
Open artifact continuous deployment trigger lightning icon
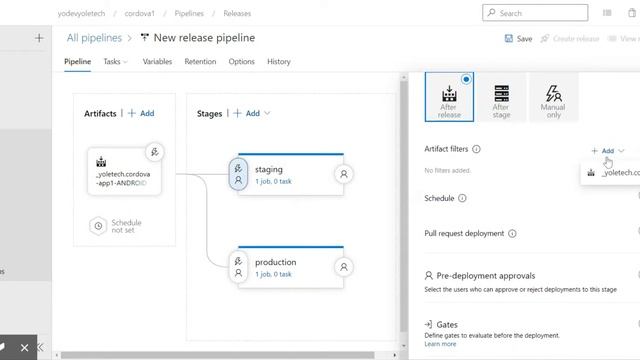tap(155, 152)
